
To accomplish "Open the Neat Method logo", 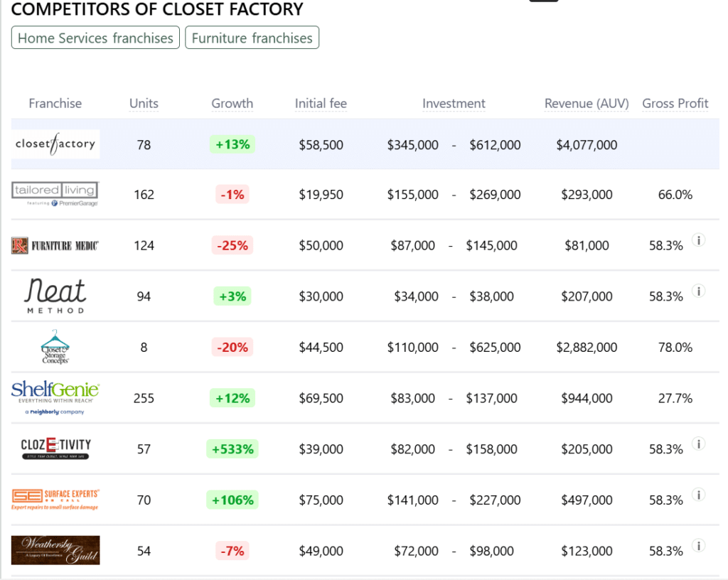I will [55, 296].
